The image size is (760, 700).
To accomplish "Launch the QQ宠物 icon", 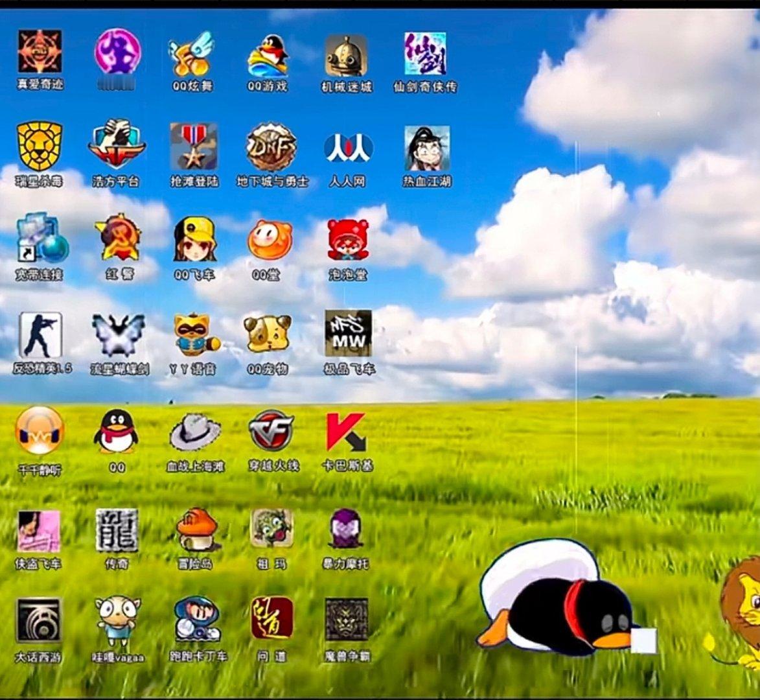I will click(x=267, y=334).
